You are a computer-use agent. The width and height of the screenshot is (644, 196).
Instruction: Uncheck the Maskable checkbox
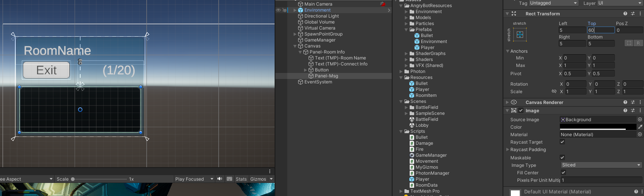562,157
